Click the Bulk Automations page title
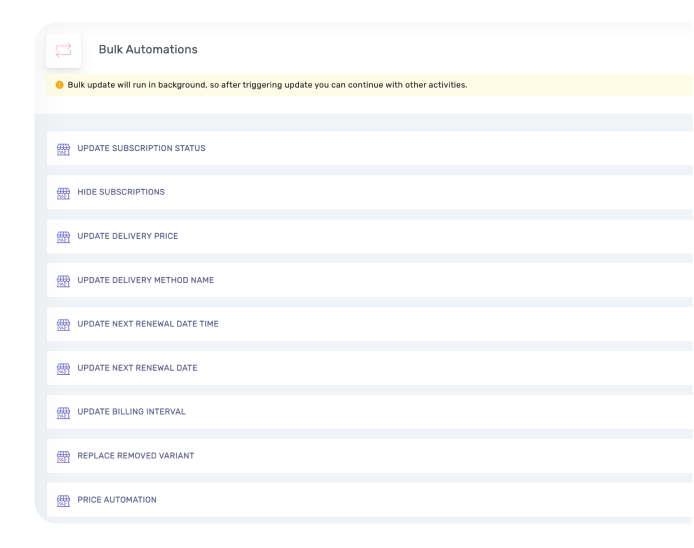The image size is (694, 548). (x=148, y=50)
